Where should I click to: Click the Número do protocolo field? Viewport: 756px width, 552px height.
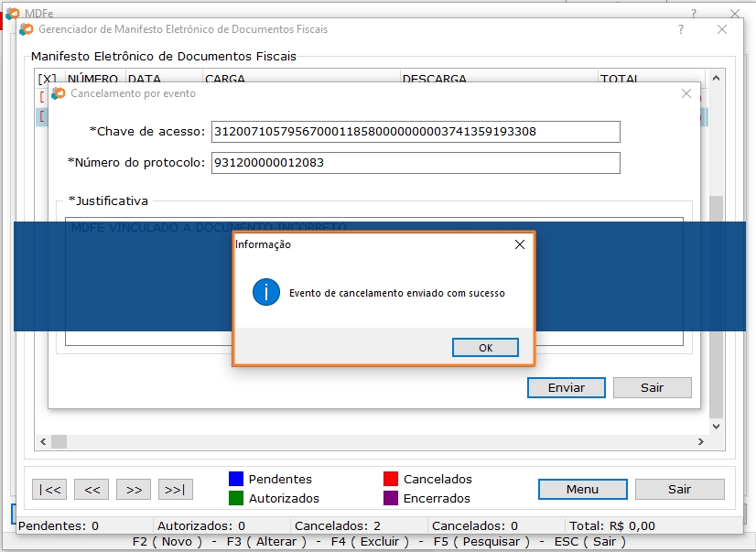tap(415, 163)
